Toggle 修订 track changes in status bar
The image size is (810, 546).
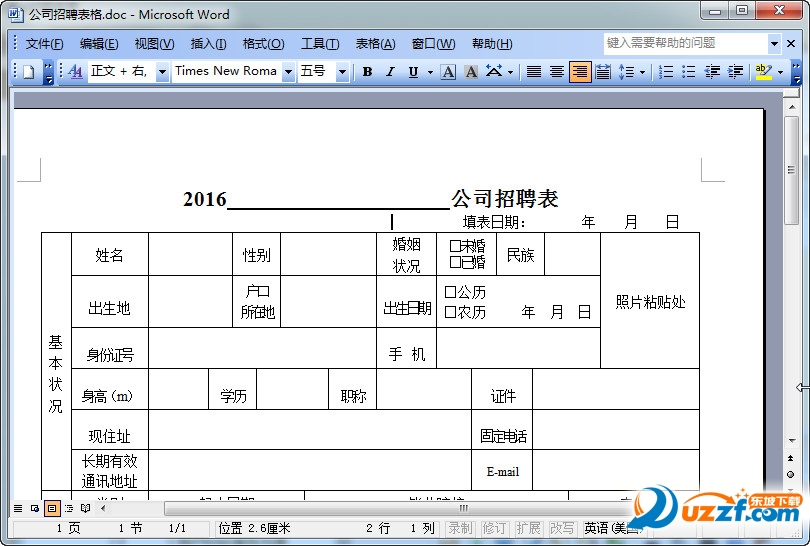click(x=494, y=528)
